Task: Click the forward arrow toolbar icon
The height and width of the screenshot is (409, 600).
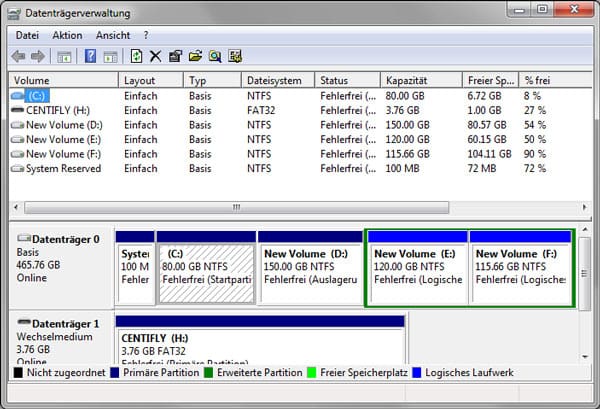Action: (38, 56)
